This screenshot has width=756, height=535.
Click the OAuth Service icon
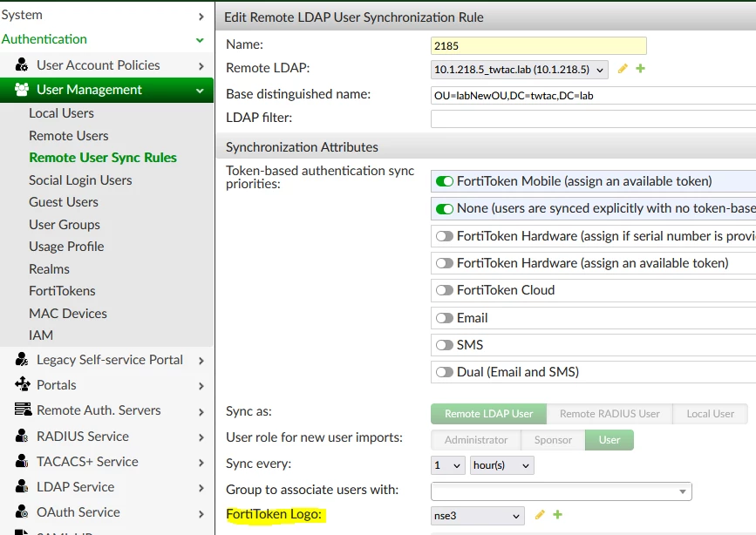tap(22, 511)
